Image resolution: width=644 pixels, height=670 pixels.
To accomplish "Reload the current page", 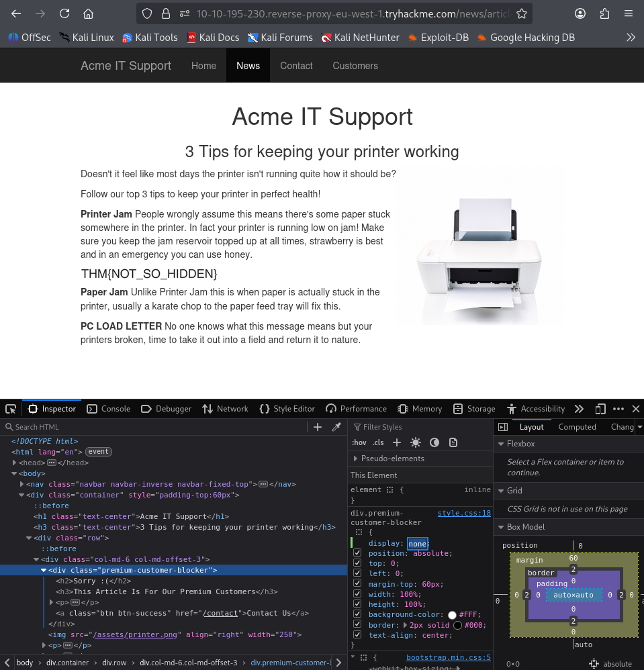I will 64,13.
